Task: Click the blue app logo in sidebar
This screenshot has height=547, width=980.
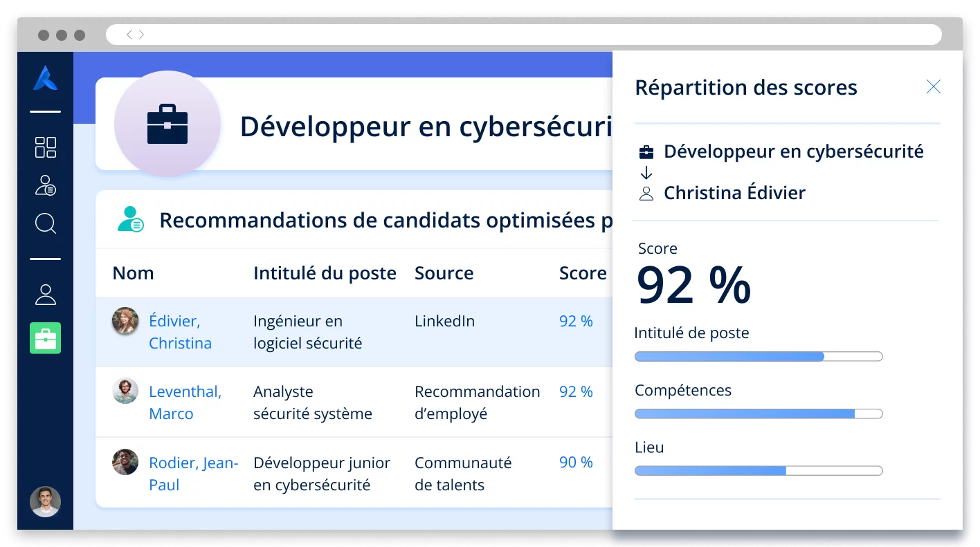Action: [45, 78]
